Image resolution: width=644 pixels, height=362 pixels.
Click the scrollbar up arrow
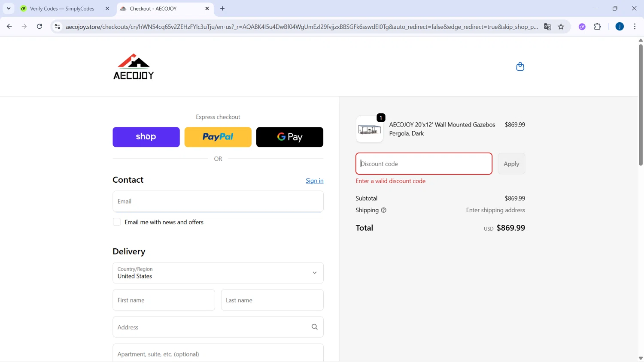click(x=641, y=40)
